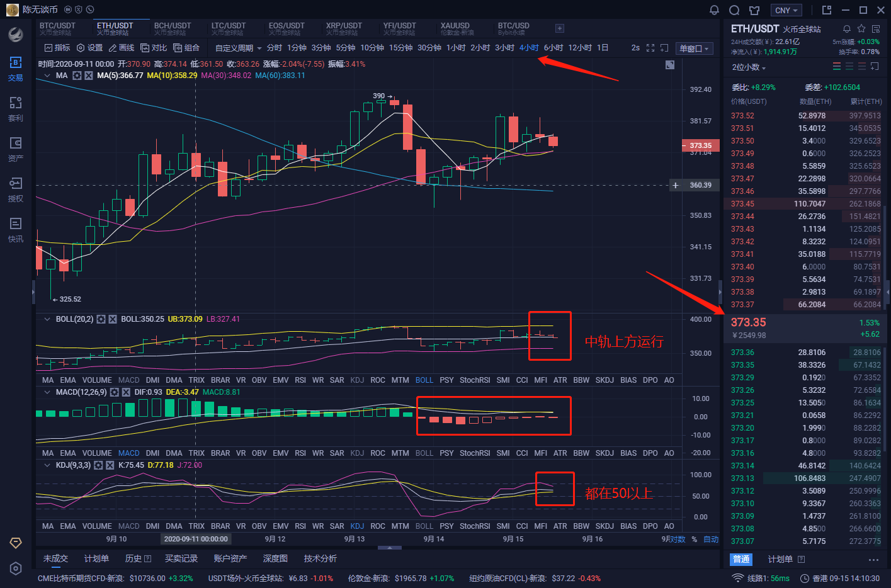Select the 15分钟 timeframe

400,48
